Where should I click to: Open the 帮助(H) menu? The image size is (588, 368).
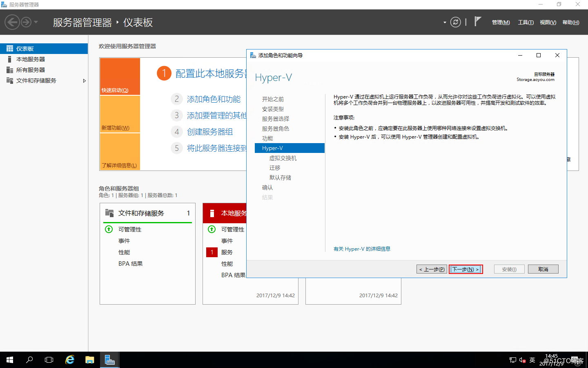570,22
